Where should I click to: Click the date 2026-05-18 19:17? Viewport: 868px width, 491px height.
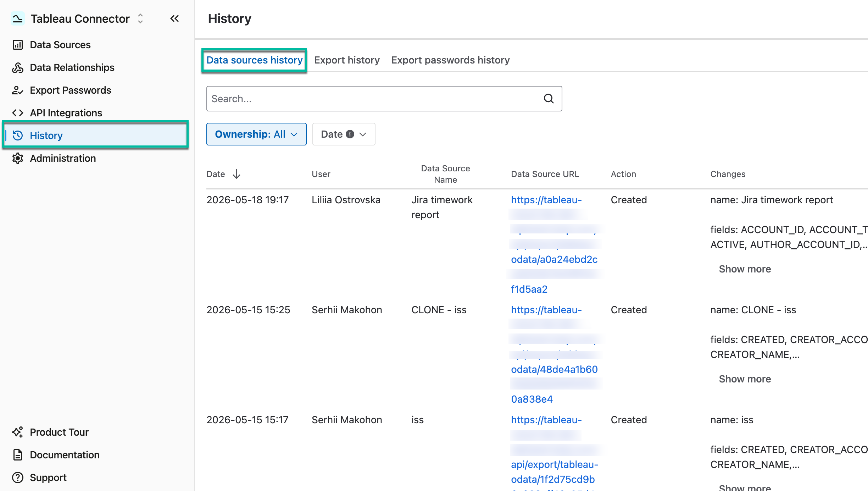pos(247,200)
